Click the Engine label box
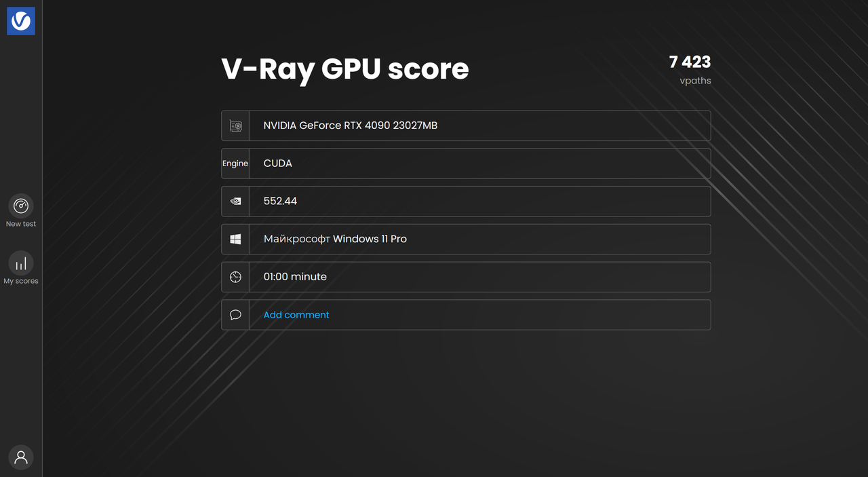Screen dimensions: 868x477 [235, 164]
